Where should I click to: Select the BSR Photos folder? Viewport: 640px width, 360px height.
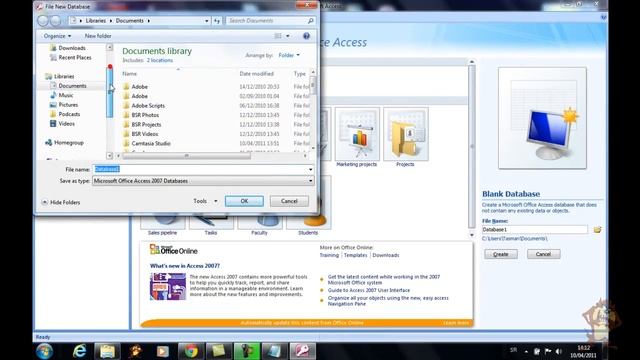[x=141, y=115]
